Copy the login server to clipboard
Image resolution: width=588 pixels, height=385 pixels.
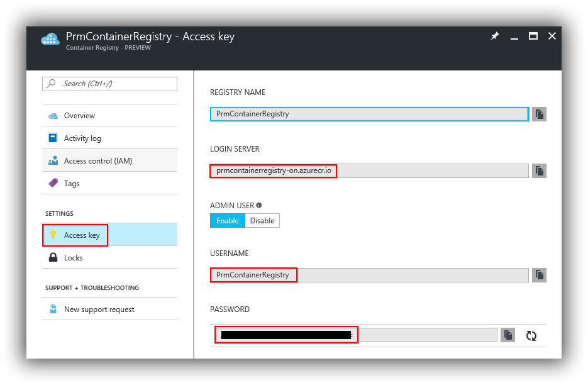click(x=539, y=170)
